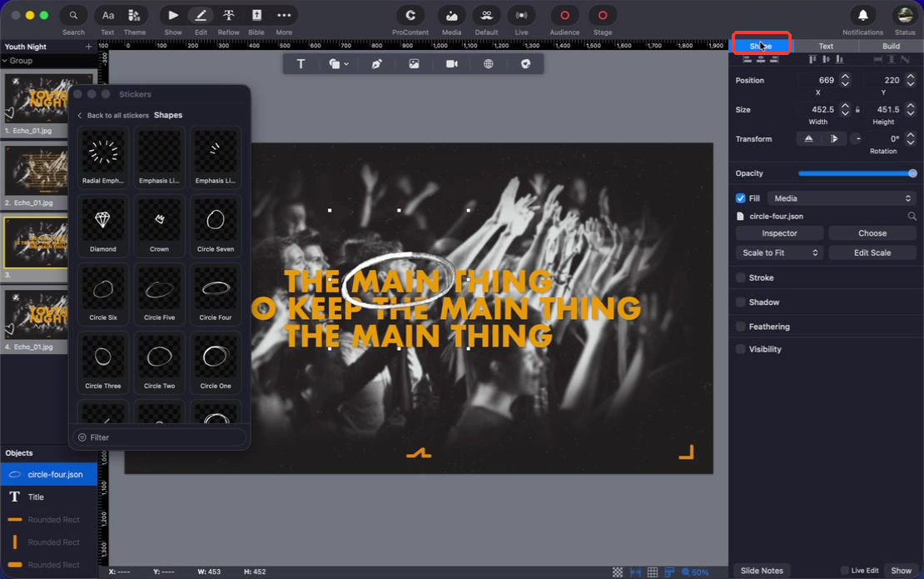Open the Search tool in toolbar
This screenshot has height=579, width=924.
(73, 15)
